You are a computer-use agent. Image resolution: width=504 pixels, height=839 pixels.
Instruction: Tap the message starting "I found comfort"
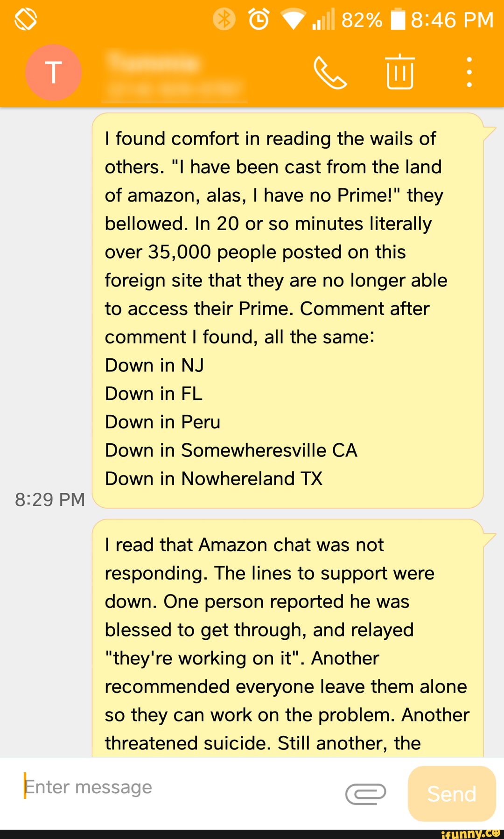287,310
